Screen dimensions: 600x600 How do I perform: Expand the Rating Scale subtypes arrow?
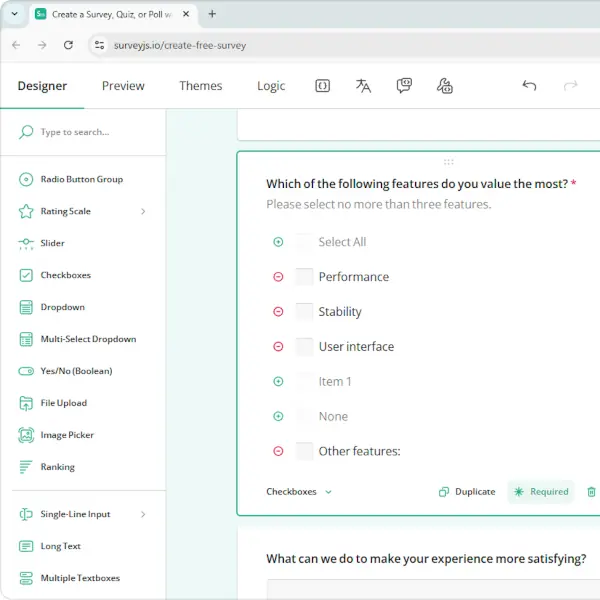click(143, 211)
